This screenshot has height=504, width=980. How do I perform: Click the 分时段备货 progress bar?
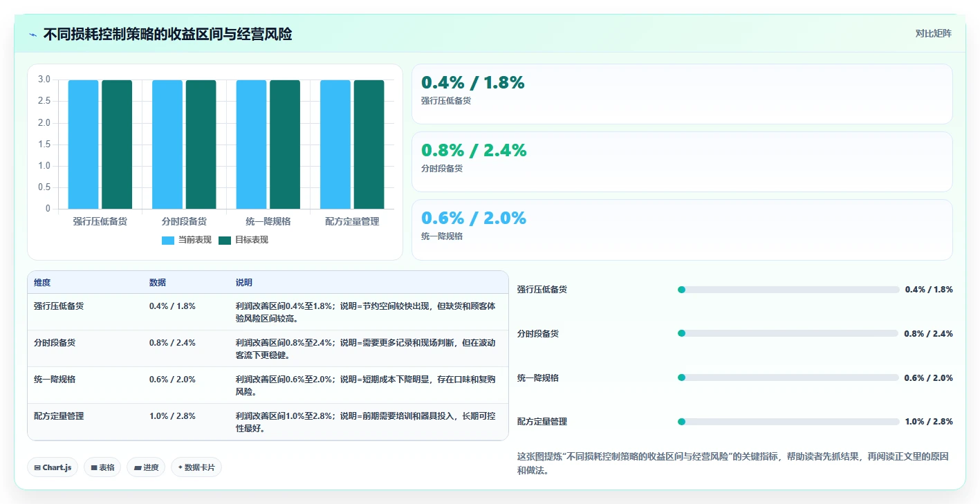point(788,333)
